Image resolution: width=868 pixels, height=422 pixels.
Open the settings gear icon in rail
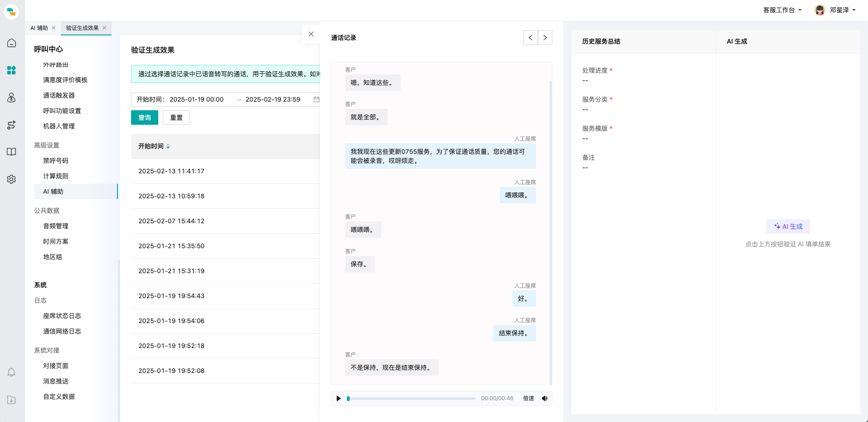click(x=11, y=179)
